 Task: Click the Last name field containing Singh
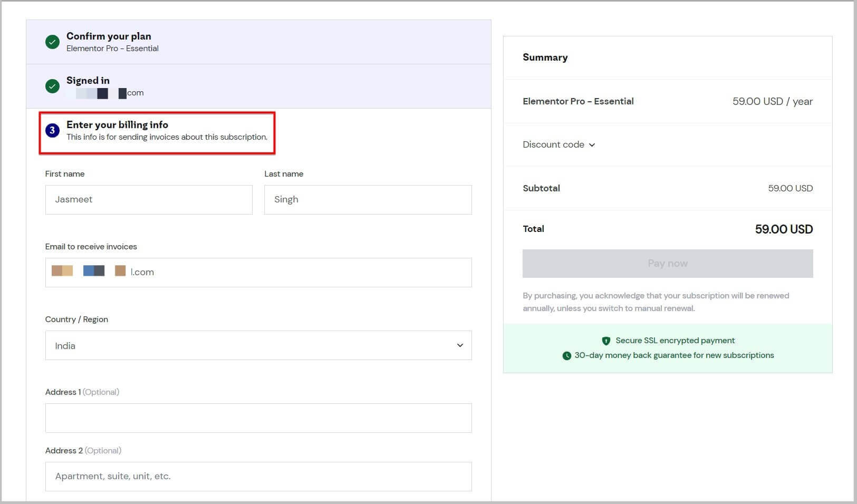(368, 200)
